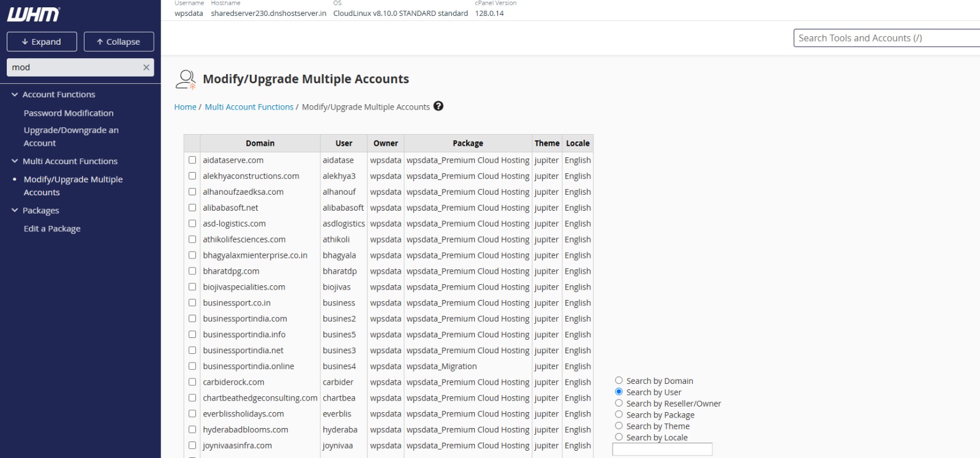Focus the Search Tools and Accounts field
Screen dimensions: 980x458
[885, 38]
